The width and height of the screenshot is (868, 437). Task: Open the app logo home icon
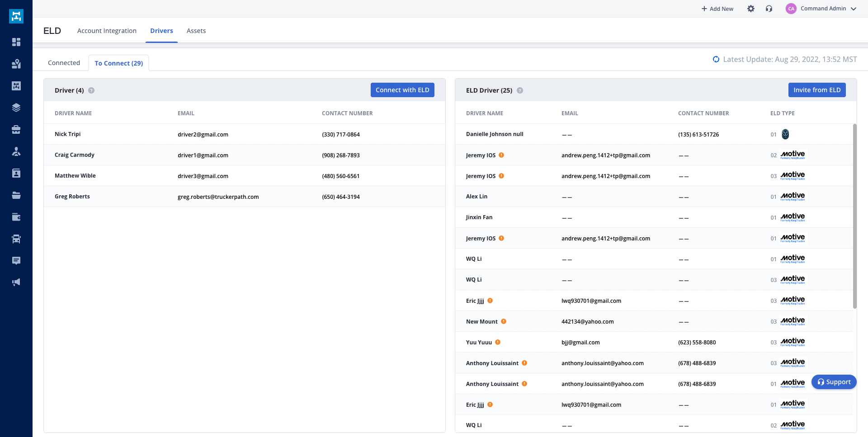click(x=16, y=16)
